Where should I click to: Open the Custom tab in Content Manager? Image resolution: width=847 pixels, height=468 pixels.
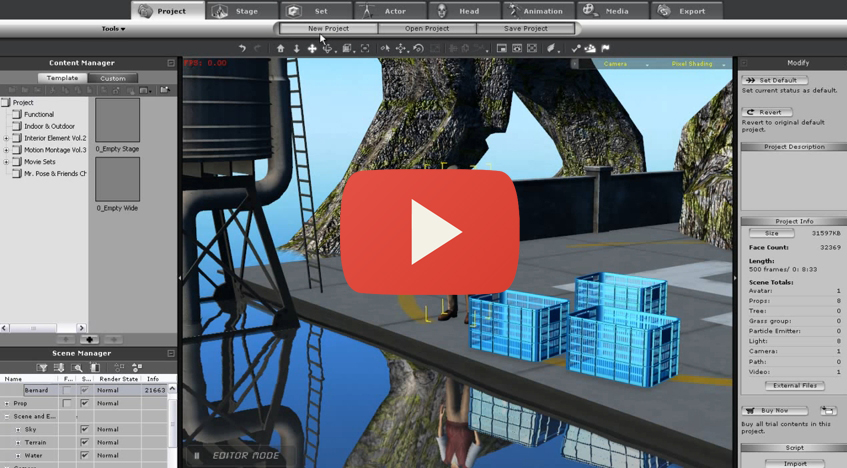pyautogui.click(x=113, y=78)
